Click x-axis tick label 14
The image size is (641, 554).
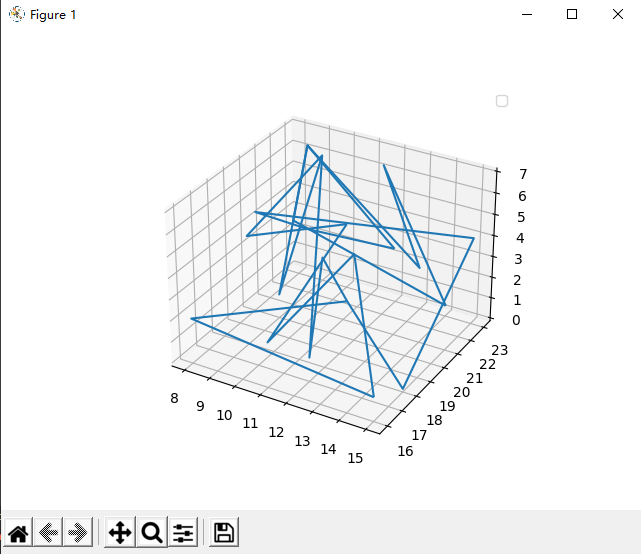(328, 449)
